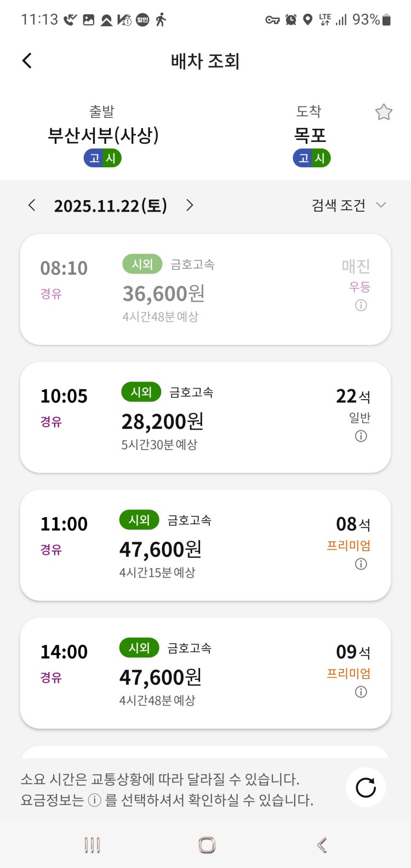Tap 경유 under the 11:00 departure

click(x=51, y=549)
